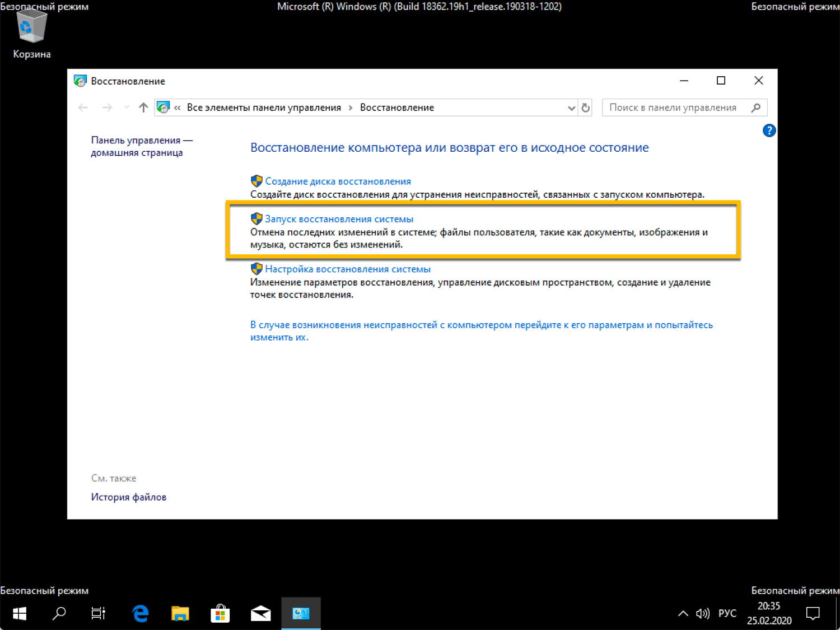Open История файлов link
840x630 pixels.
click(x=129, y=497)
